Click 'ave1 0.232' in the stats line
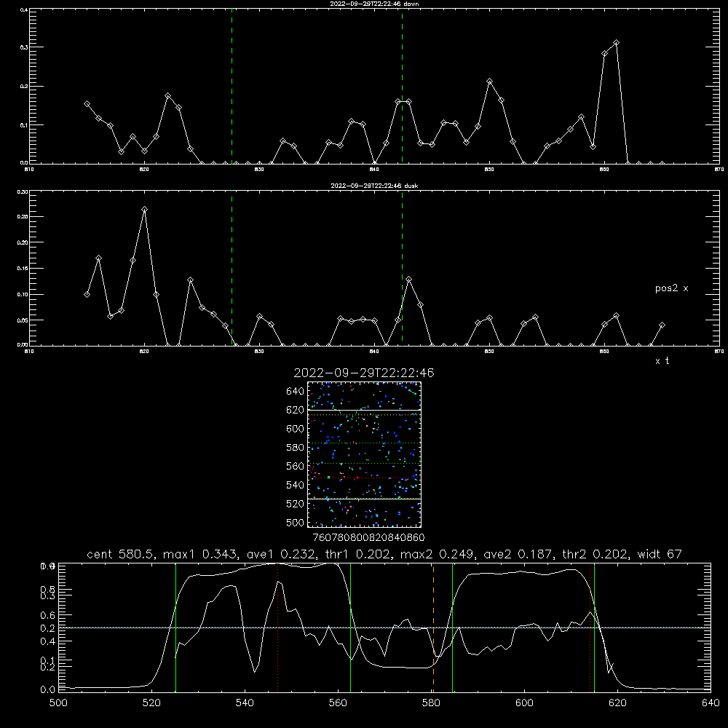728x728 pixels. click(x=281, y=554)
